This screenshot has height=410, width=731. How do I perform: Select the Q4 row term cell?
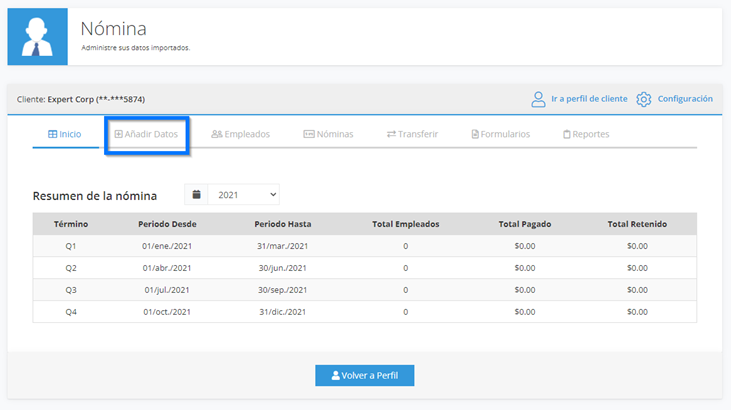[71, 312]
